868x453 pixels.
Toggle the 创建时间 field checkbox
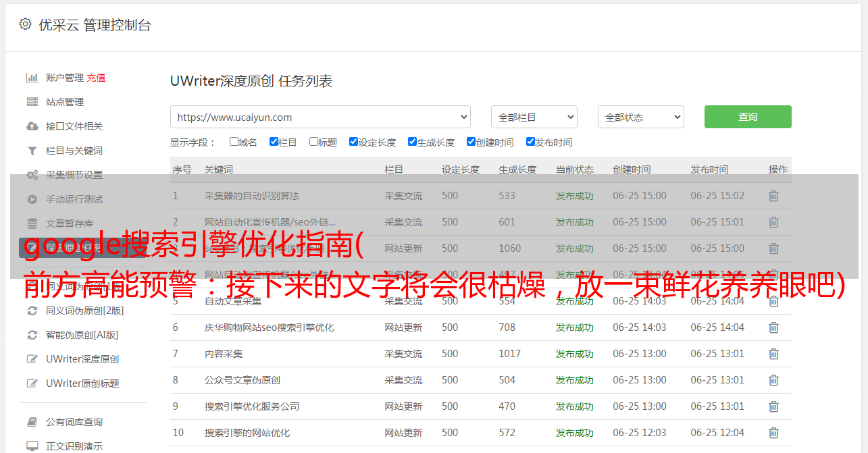(x=471, y=142)
